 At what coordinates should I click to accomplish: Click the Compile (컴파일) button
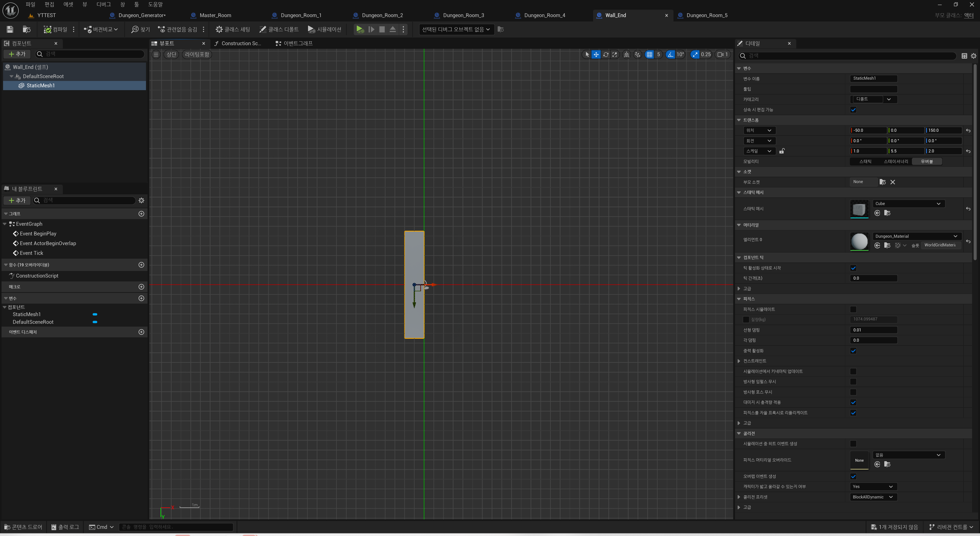(56, 29)
